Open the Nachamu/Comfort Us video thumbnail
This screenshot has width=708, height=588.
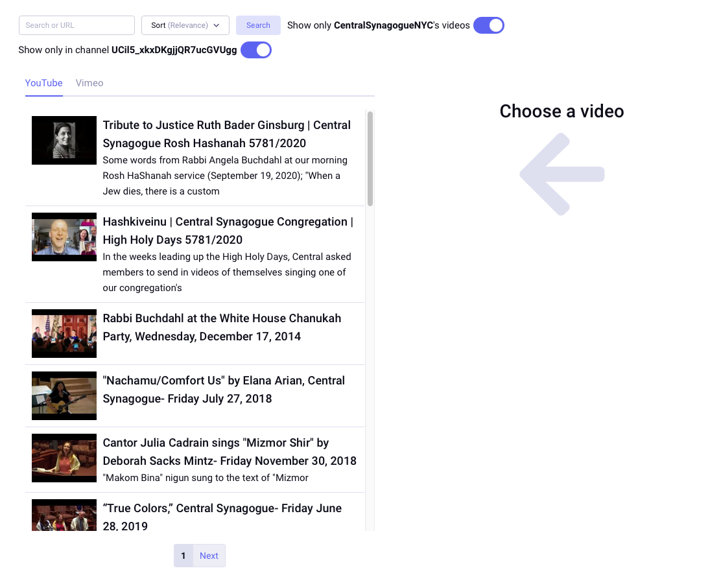[64, 396]
